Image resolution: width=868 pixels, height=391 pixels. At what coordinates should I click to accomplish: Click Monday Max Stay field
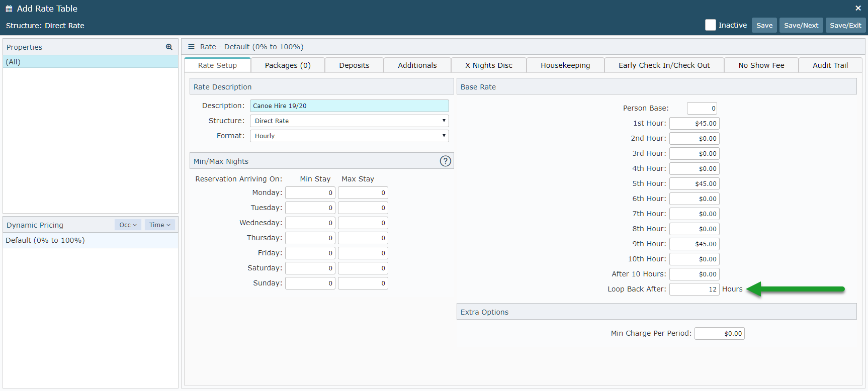click(x=363, y=193)
